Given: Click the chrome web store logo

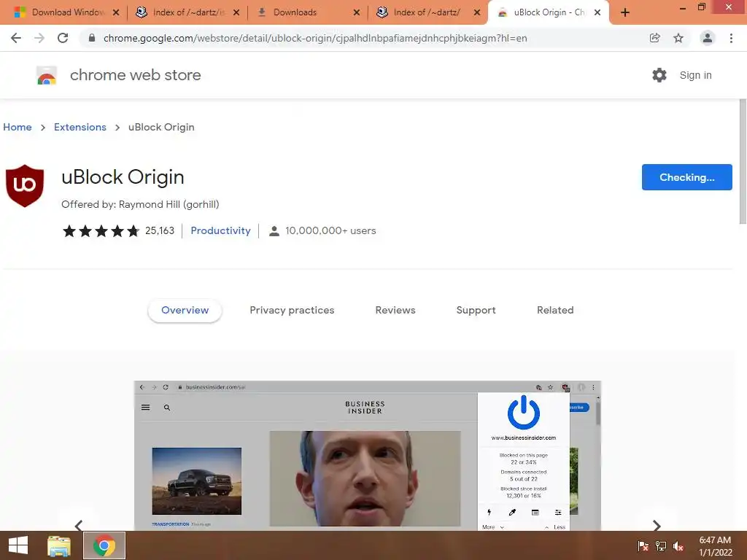Looking at the screenshot, I should click(47, 75).
